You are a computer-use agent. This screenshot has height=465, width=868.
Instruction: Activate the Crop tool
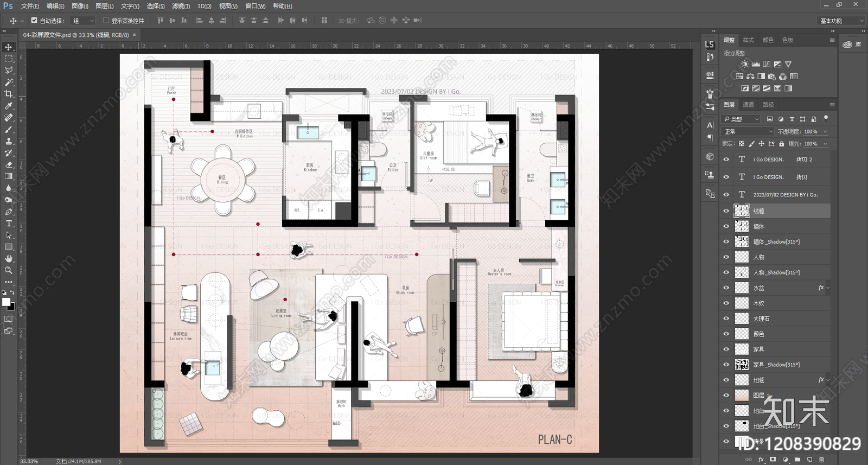point(9,94)
